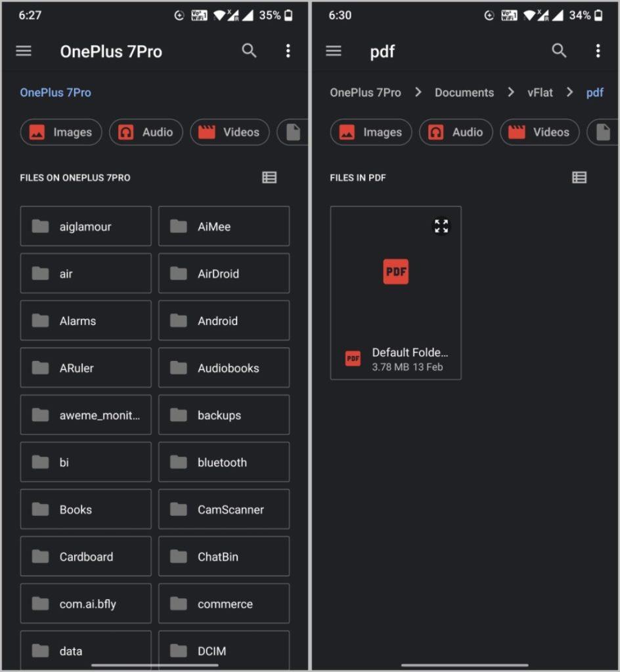Open ChatBin folder
This screenshot has height=672, width=620.
(224, 556)
